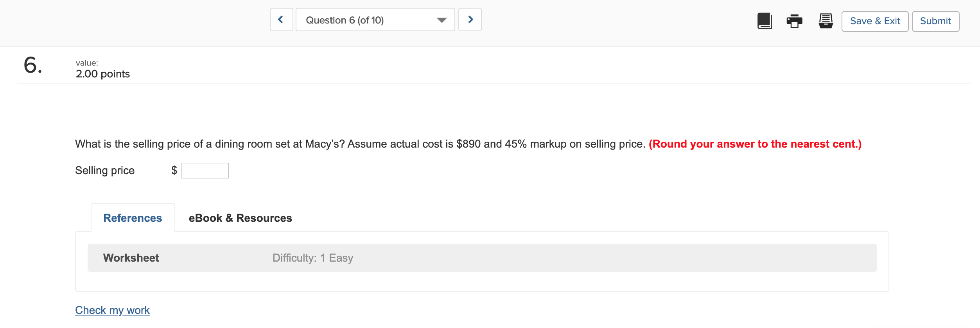Click the large question number 6
The image size is (980, 328).
click(32, 65)
